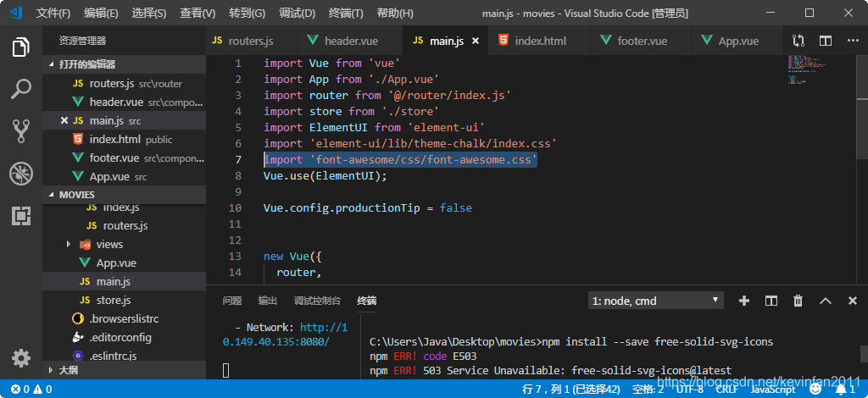The height and width of the screenshot is (398, 868).
Task: Open the 选择(S) menu
Action: [x=149, y=13]
